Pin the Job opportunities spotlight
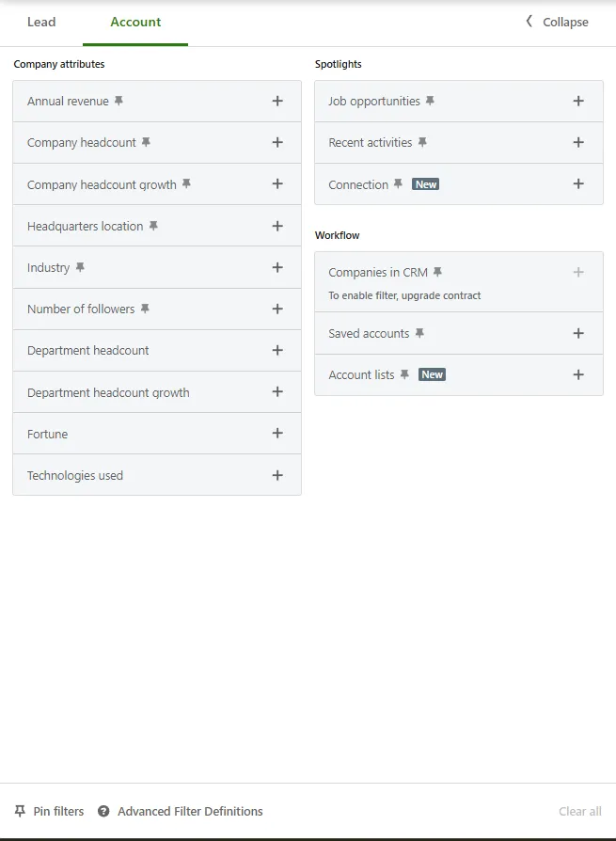Image resolution: width=616 pixels, height=841 pixels. pos(431,101)
